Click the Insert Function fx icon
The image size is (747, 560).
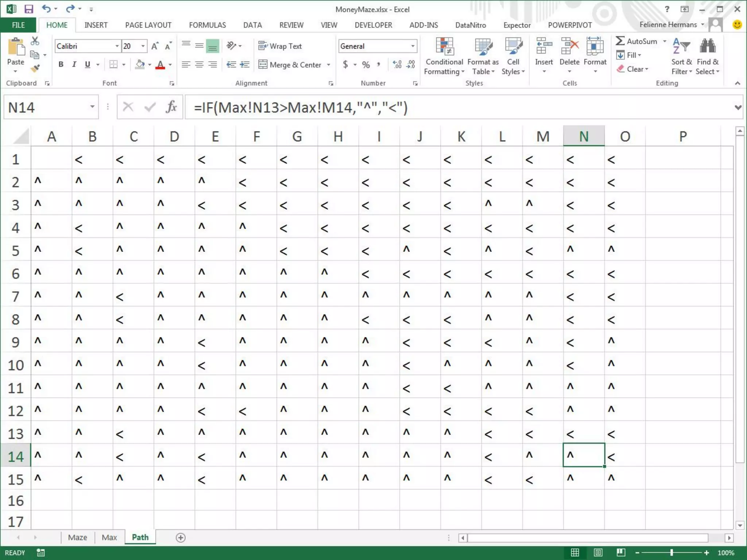pyautogui.click(x=171, y=107)
